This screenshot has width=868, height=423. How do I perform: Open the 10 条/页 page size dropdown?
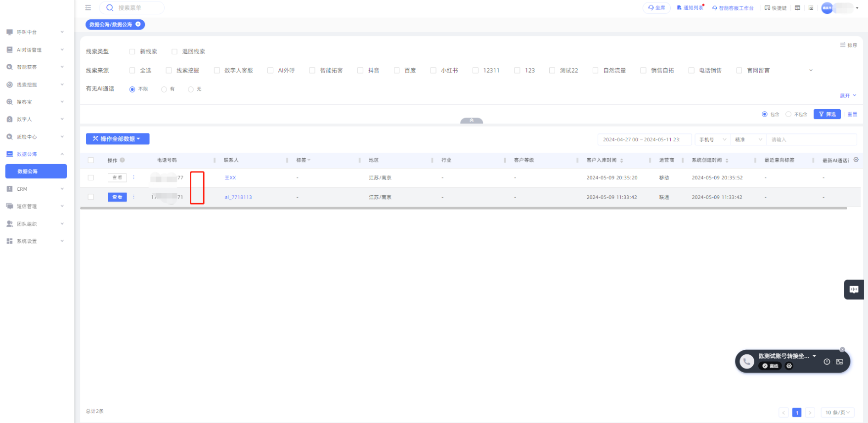pos(837,413)
